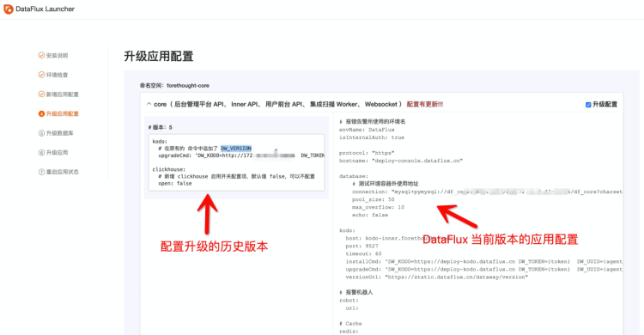Open the 环境检查 step

[57, 75]
